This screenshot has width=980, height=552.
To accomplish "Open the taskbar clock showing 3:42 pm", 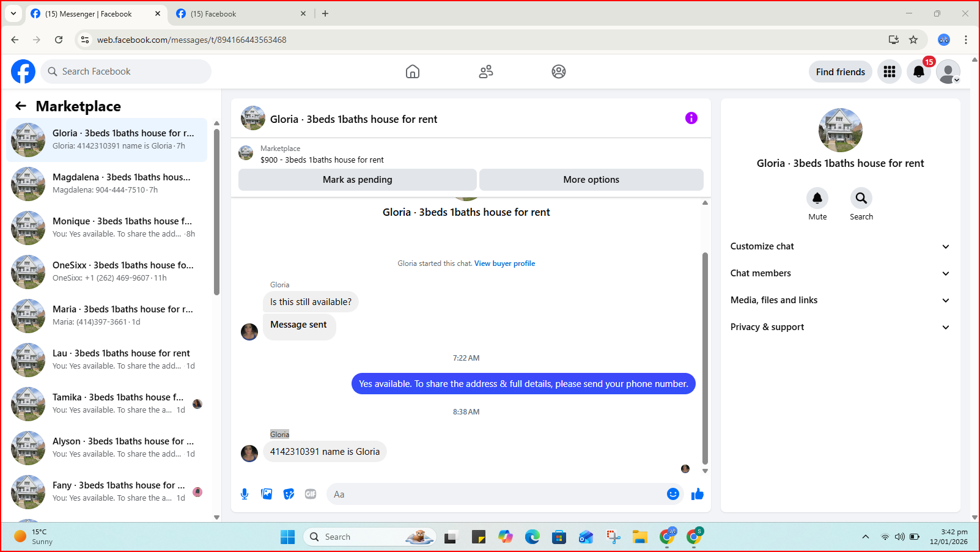I will point(949,537).
